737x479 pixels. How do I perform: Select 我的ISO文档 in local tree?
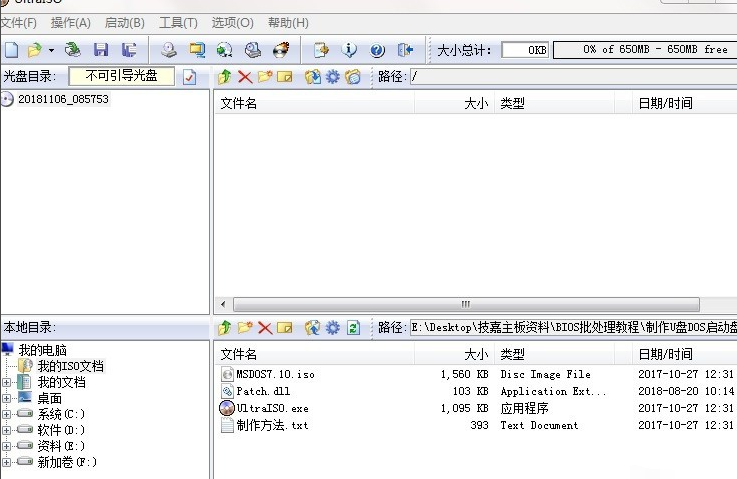click(x=71, y=366)
